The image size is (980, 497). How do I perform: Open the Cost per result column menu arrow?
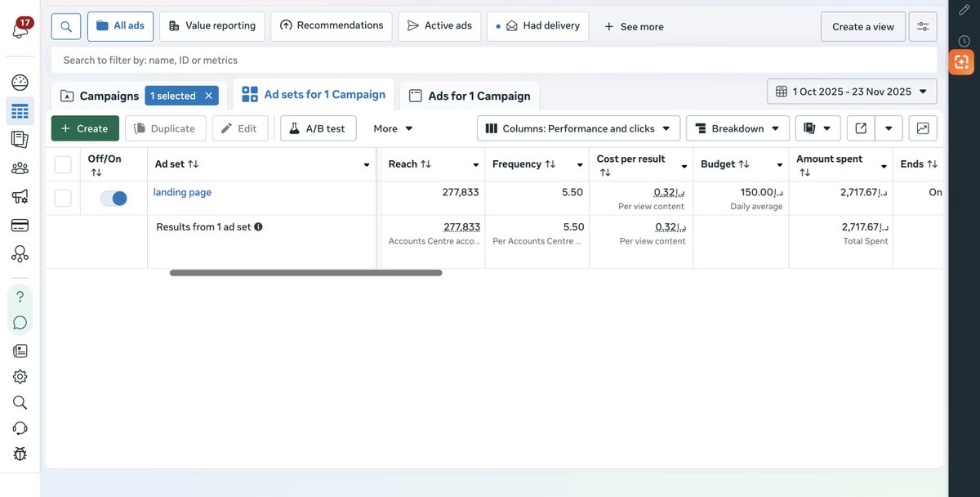coord(684,166)
